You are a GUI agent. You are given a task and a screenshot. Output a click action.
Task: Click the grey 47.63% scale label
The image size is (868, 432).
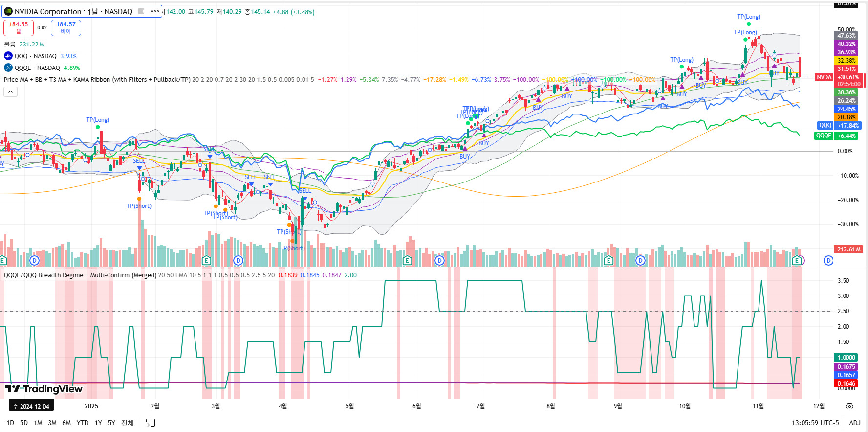point(846,36)
